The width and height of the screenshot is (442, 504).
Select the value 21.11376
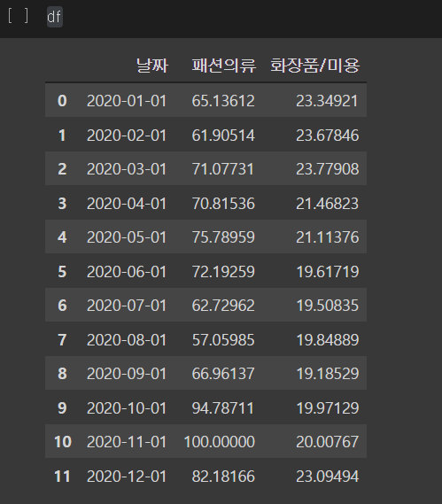(x=327, y=237)
